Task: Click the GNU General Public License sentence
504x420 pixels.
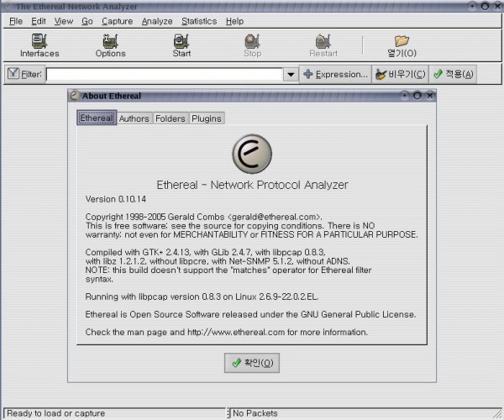Action: click(x=250, y=314)
